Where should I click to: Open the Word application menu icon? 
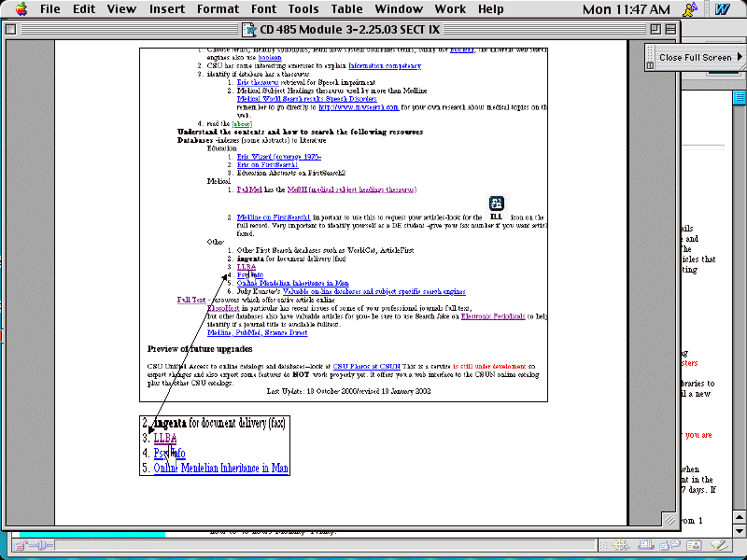pyautogui.click(x=722, y=9)
